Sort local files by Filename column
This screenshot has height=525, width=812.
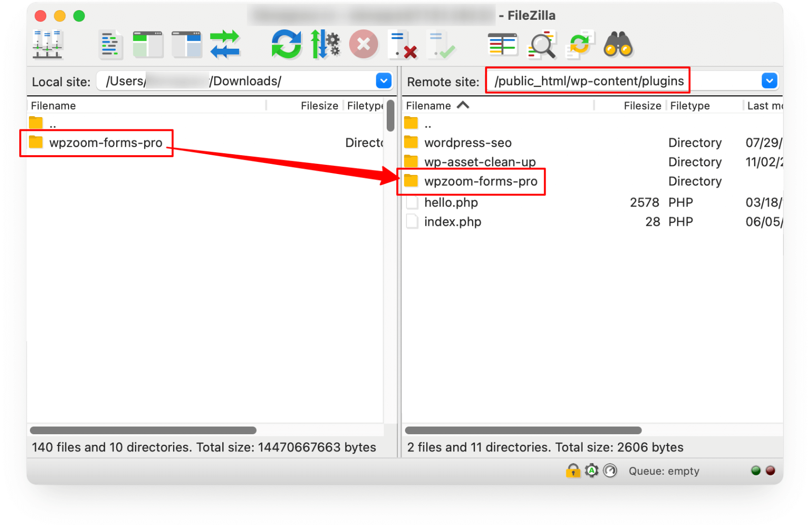(x=147, y=106)
